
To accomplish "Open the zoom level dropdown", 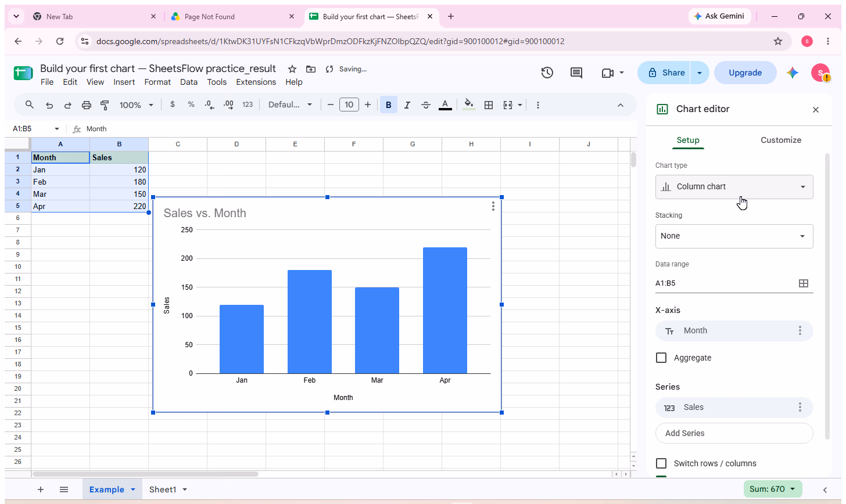I will point(137,105).
